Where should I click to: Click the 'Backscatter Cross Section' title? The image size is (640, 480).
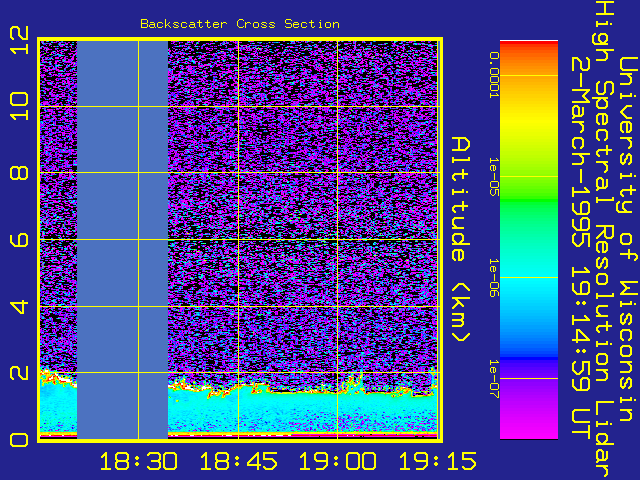[x=240, y=24]
